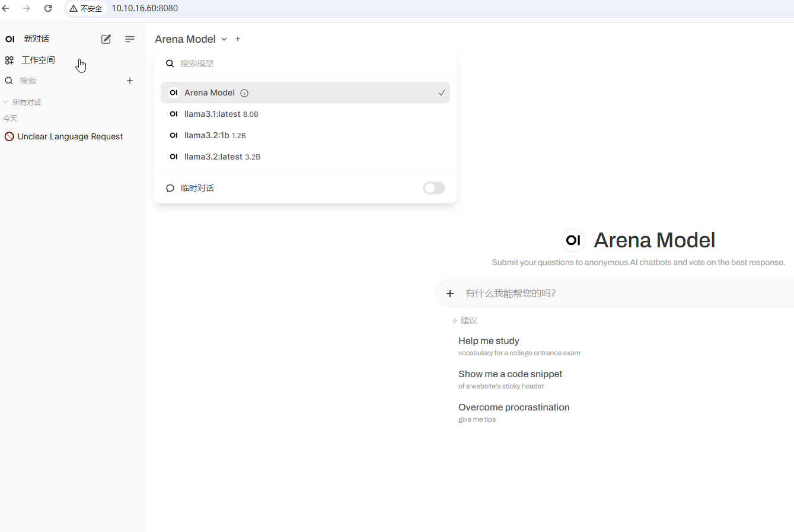This screenshot has height=532, width=794.
Task: Open the 工作空间 workspace
Action: [38, 60]
